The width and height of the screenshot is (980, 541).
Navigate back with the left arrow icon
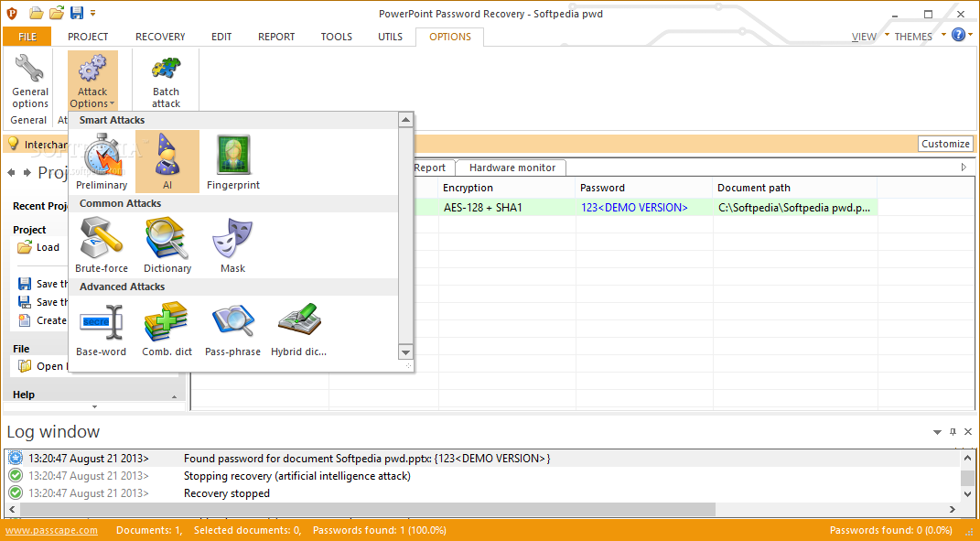[x=11, y=173]
